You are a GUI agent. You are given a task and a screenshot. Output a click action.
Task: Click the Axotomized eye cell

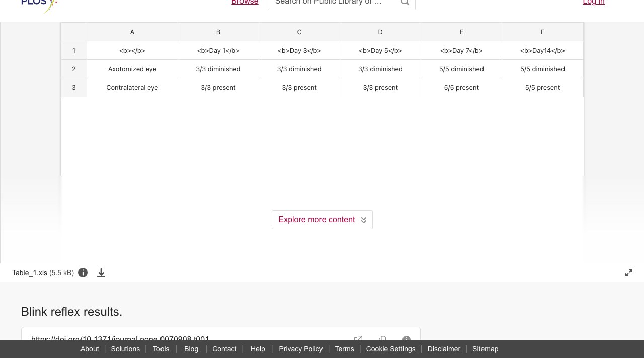(x=132, y=69)
